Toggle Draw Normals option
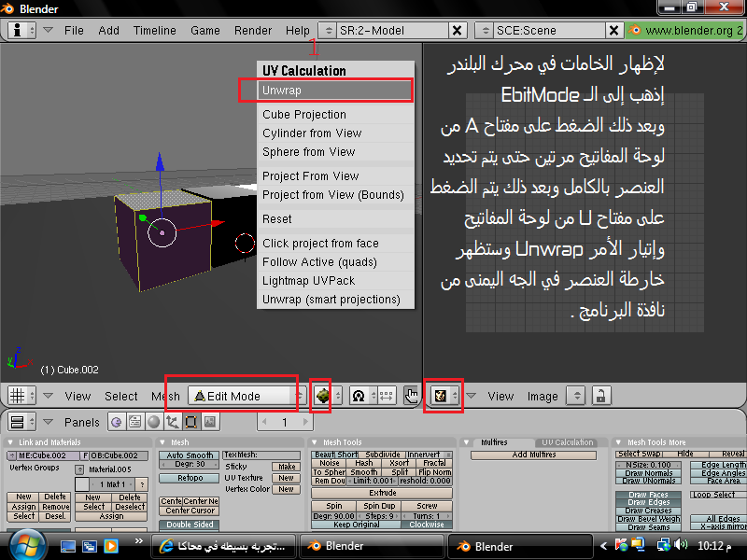Screen dimensions: 747x560 pyautogui.click(x=648, y=473)
